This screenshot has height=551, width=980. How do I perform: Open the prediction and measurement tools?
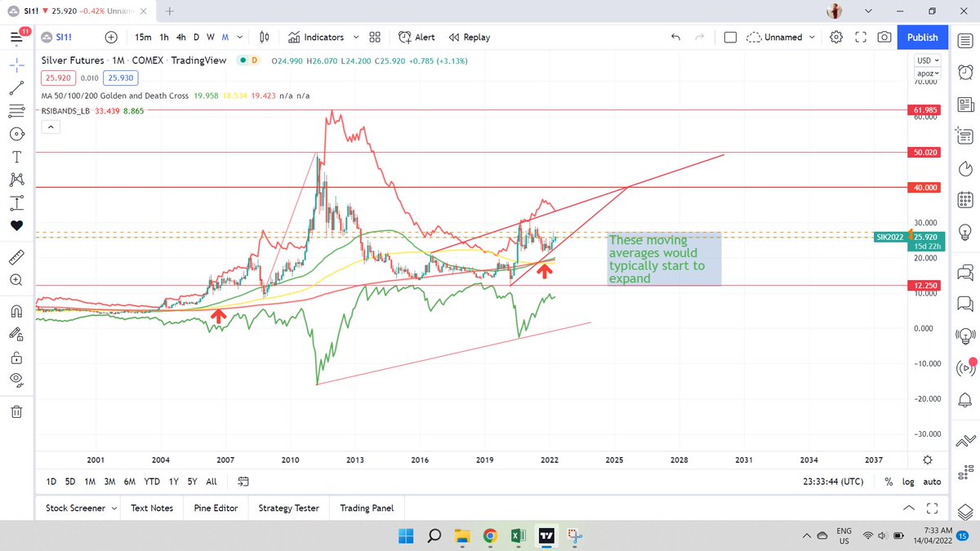[x=16, y=202]
